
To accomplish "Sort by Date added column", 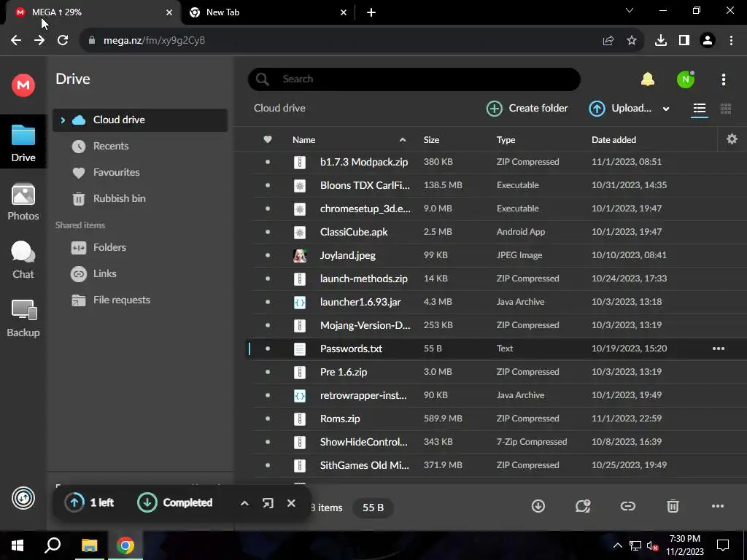I will point(614,139).
